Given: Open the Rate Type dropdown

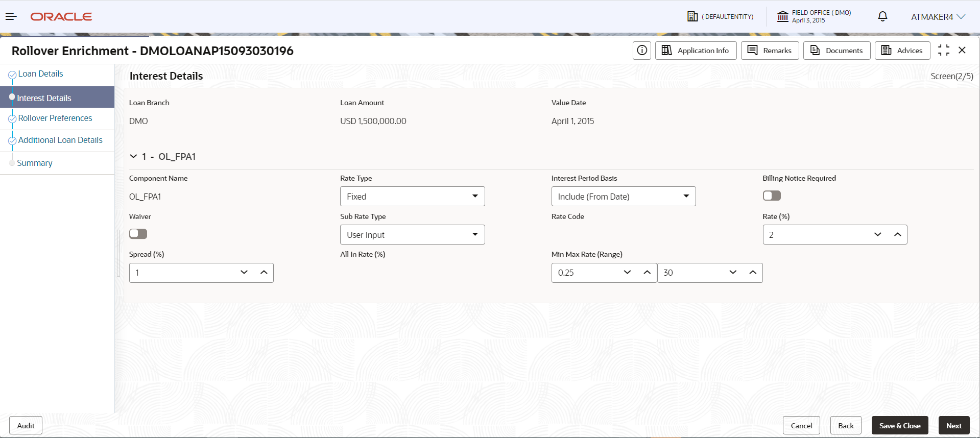Looking at the screenshot, I should 412,197.
